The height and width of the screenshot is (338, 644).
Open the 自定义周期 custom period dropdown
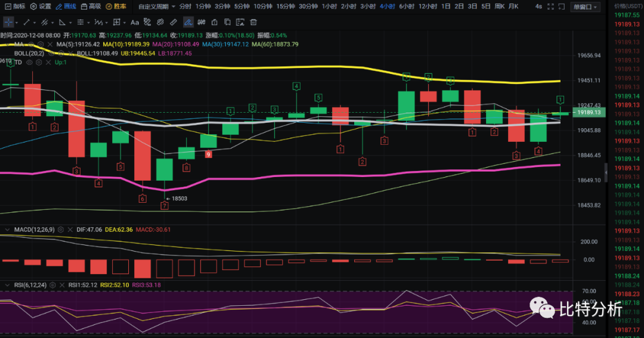coord(156,7)
